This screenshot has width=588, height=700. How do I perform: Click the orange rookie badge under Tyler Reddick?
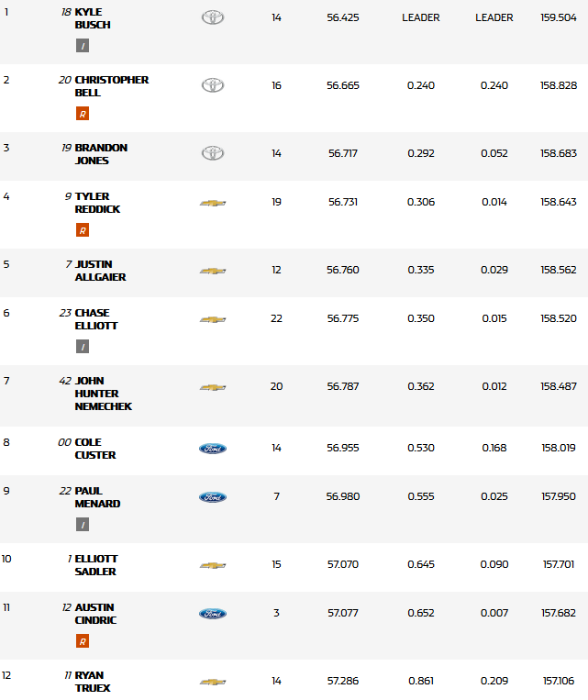[83, 230]
